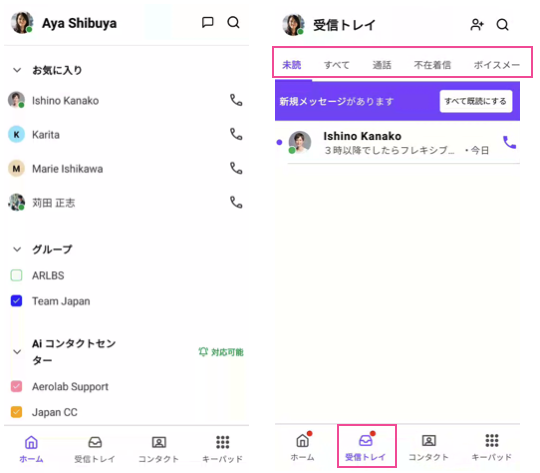The image size is (540, 473).
Task: Call 苅田 正志 using the phone icon
Action: coord(236,203)
